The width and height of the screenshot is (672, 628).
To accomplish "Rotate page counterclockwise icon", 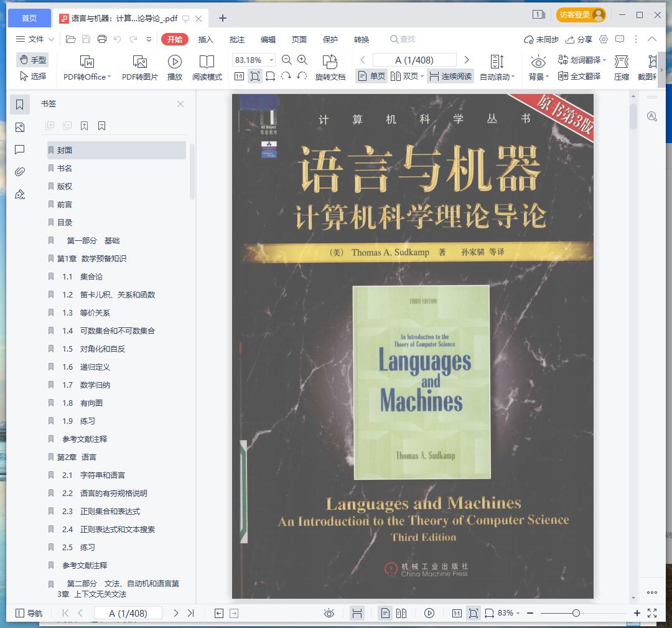I will click(302, 77).
